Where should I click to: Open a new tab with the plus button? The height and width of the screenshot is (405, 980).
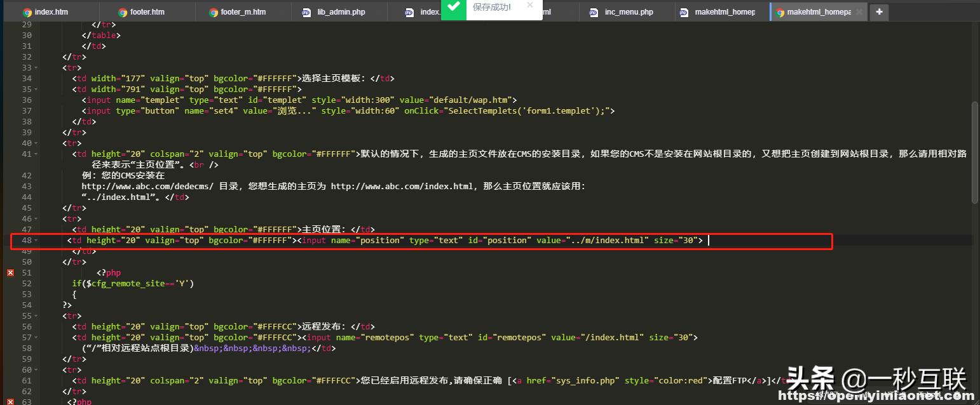tap(879, 11)
